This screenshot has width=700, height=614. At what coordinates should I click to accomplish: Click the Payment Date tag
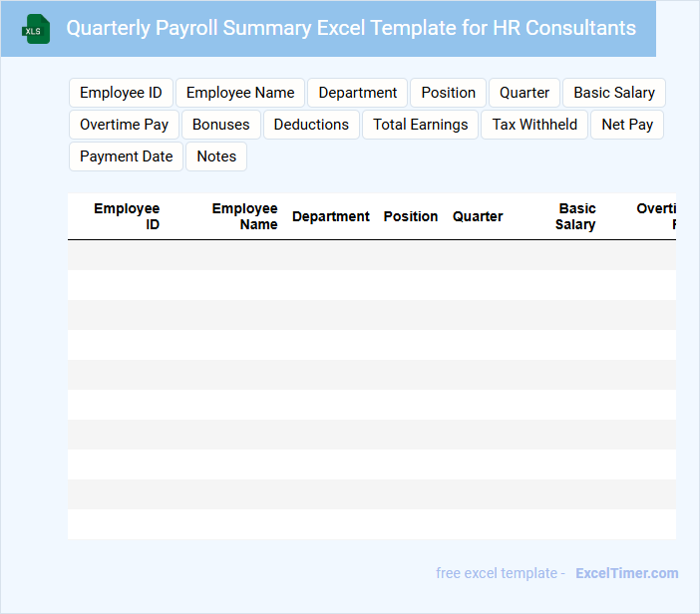pos(126,156)
